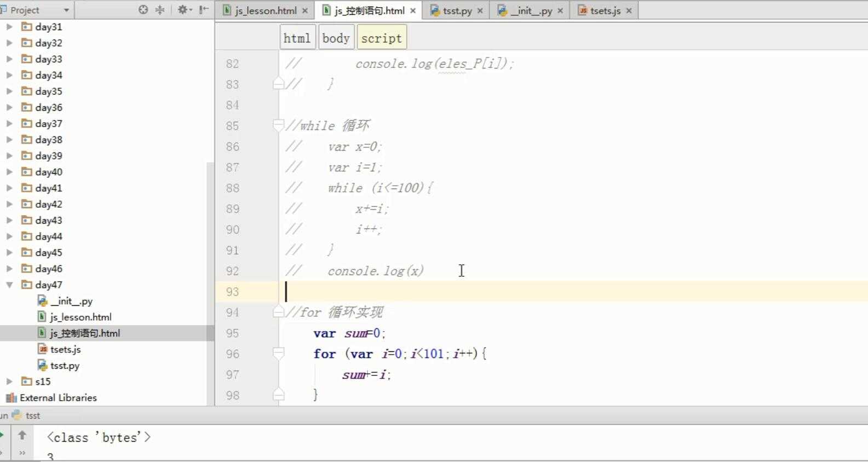The image size is (868, 462).
Task: Expand the day32 folder
Action: (x=9, y=42)
